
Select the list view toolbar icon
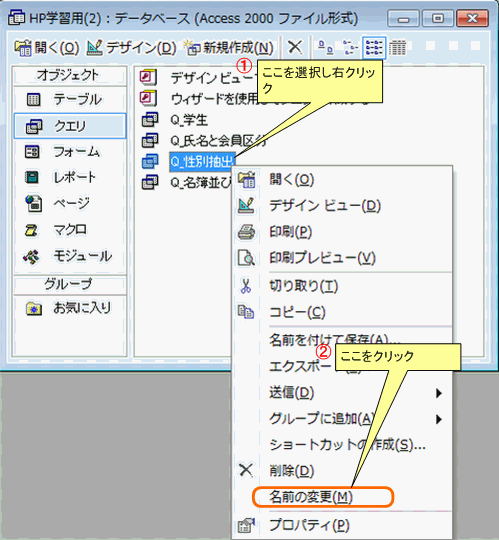(374, 47)
